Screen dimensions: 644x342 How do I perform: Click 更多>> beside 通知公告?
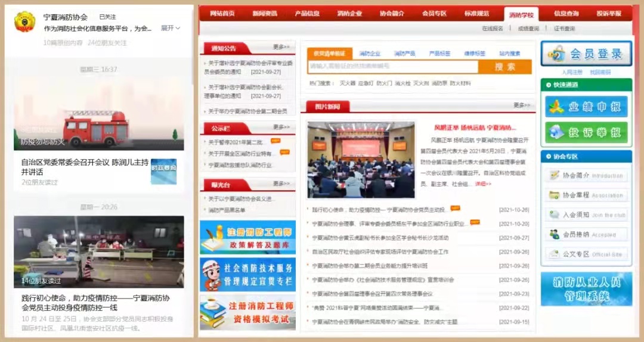281,47
